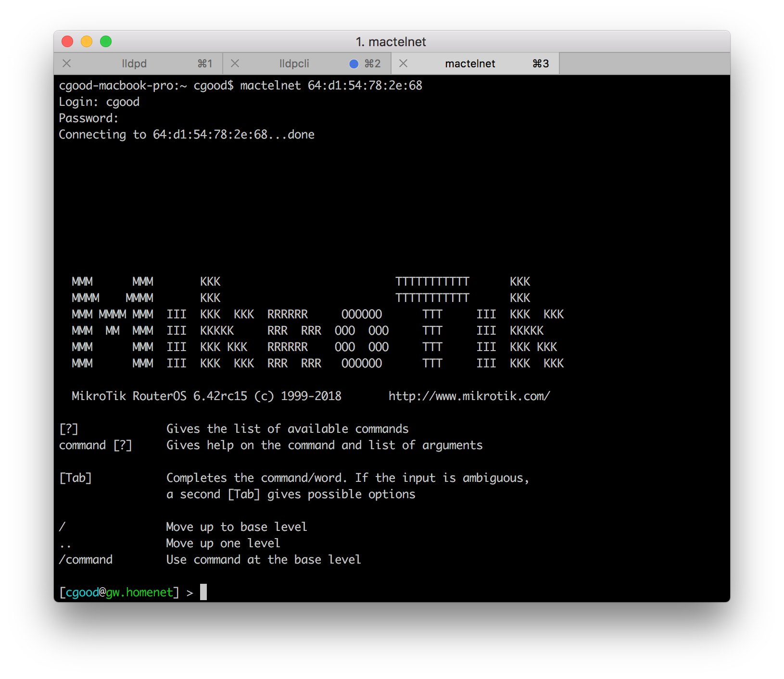Click the blue activity dot on lldpcli tab
The image size is (784, 679).
coord(354,63)
